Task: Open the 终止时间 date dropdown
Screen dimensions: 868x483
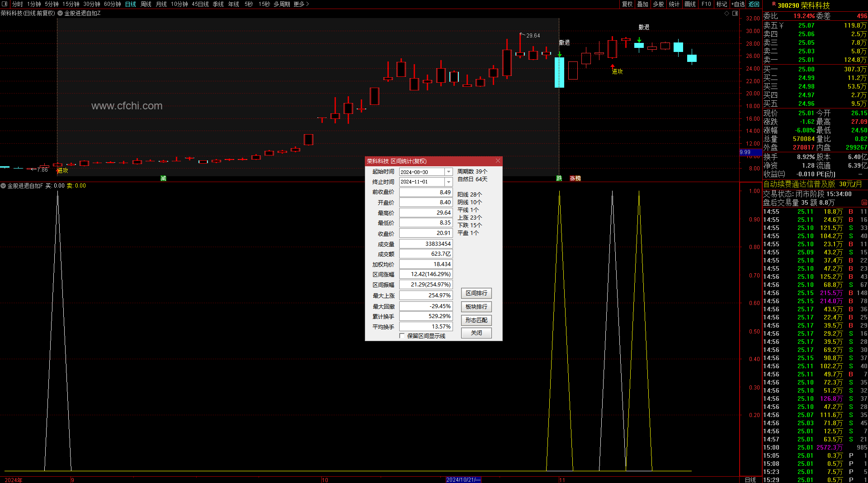Action: pyautogui.click(x=448, y=182)
